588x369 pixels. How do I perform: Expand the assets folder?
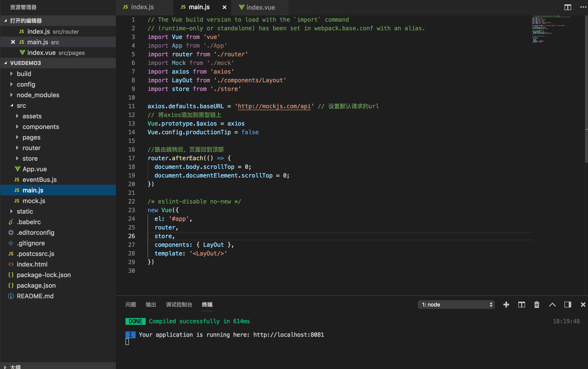click(17, 116)
